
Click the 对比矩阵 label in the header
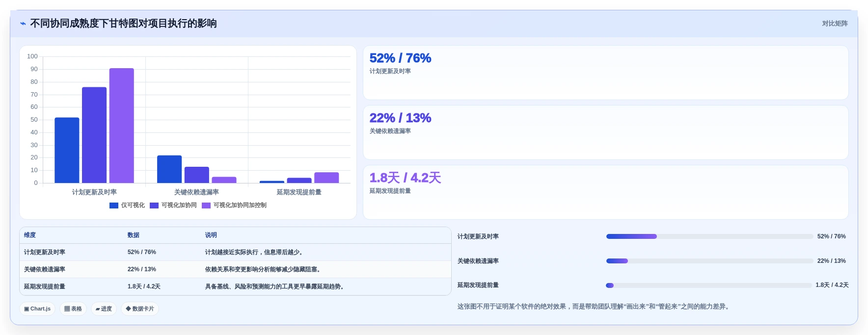835,24
